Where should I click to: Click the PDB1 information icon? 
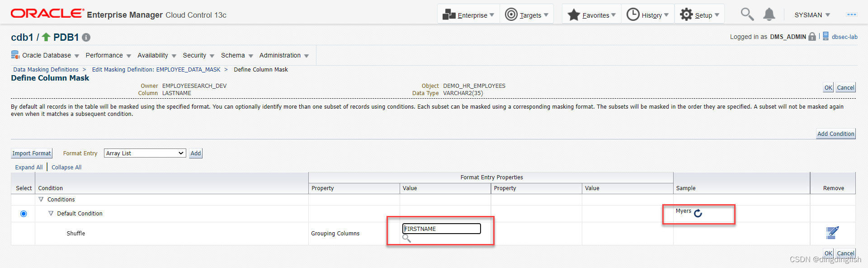(x=86, y=38)
